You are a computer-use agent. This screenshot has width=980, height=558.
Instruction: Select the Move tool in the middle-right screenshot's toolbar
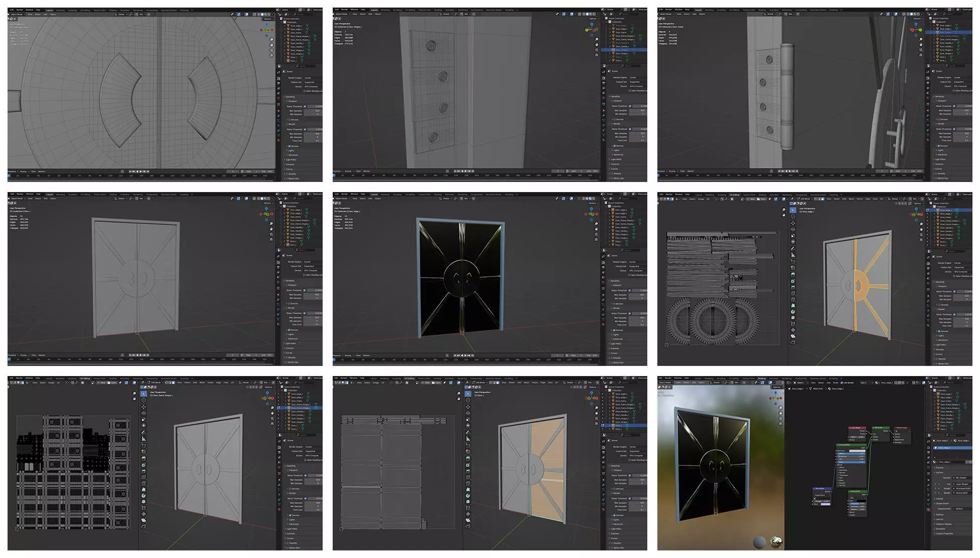click(793, 223)
